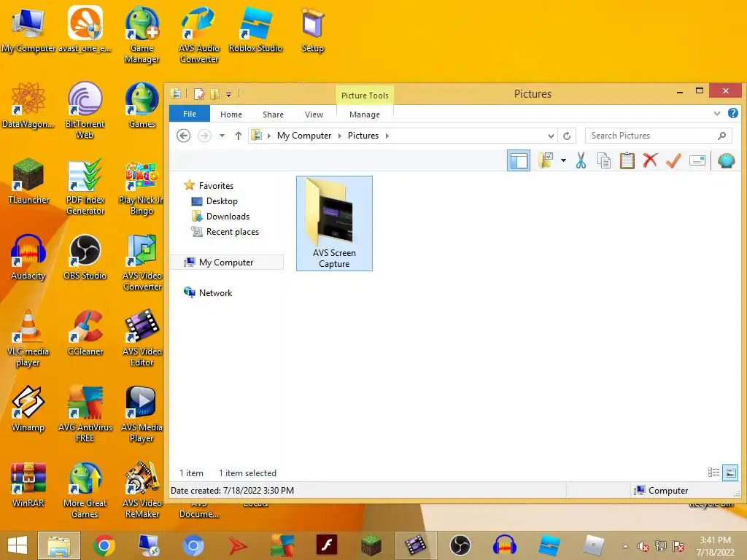
Task: Expand the chevron after Pictures breadcrumb
Action: 387,136
